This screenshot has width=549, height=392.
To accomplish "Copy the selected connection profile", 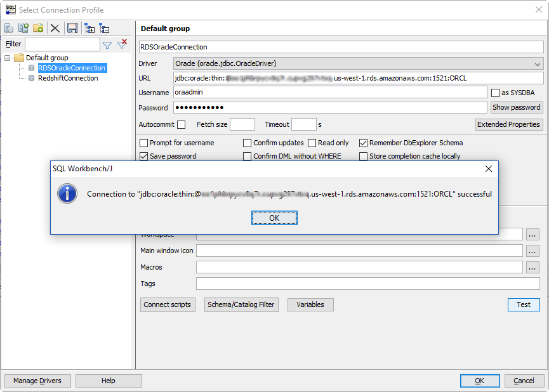I will pos(23,28).
